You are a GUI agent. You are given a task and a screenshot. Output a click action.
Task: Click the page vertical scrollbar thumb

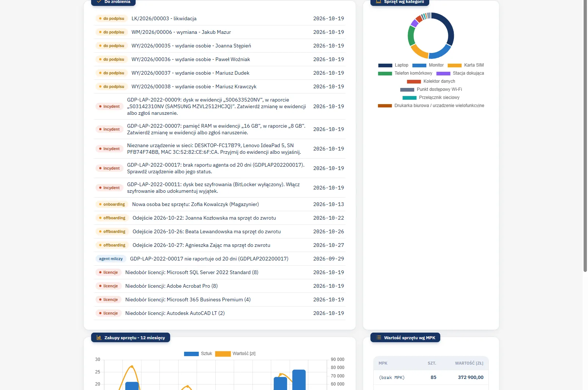click(585, 135)
